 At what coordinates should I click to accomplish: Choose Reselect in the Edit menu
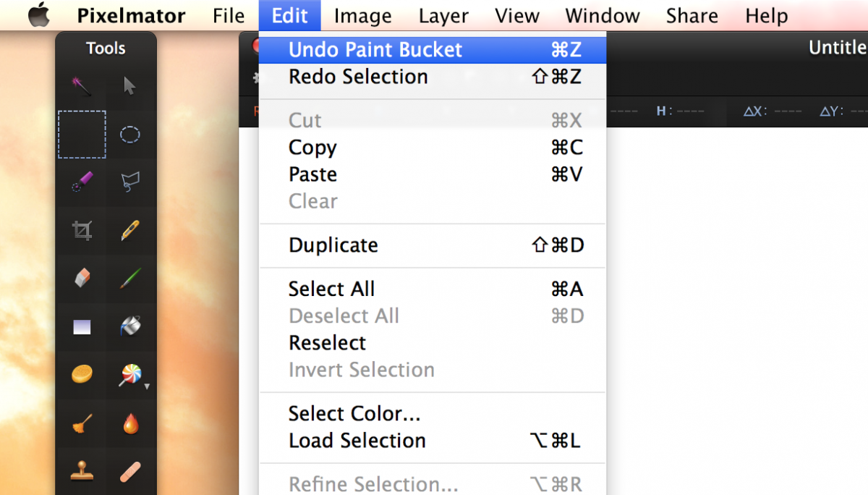pyautogui.click(x=433, y=343)
